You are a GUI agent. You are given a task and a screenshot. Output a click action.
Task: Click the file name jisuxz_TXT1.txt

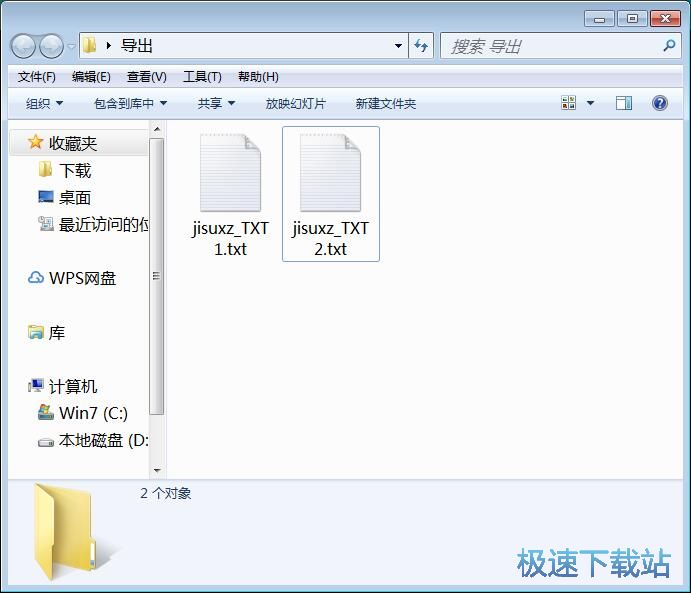pos(230,239)
